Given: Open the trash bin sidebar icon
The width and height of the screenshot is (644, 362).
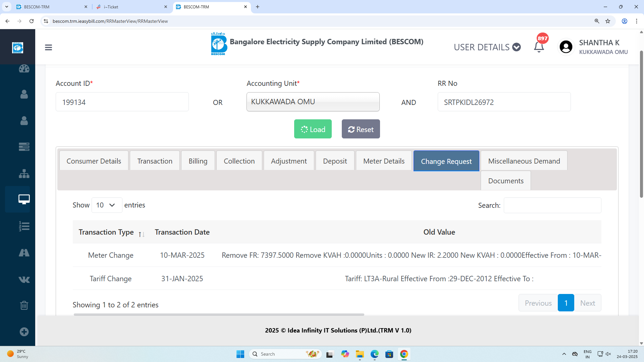Looking at the screenshot, I should pyautogui.click(x=24, y=305).
